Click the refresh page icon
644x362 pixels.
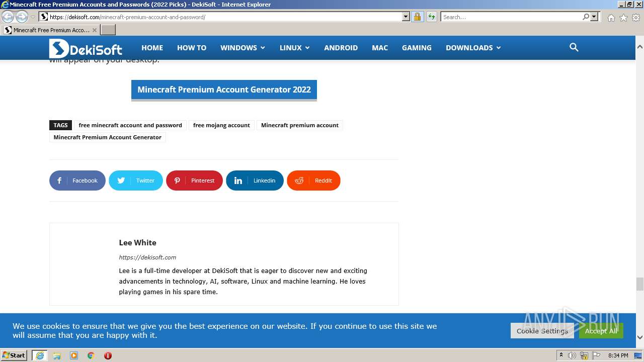point(432,17)
